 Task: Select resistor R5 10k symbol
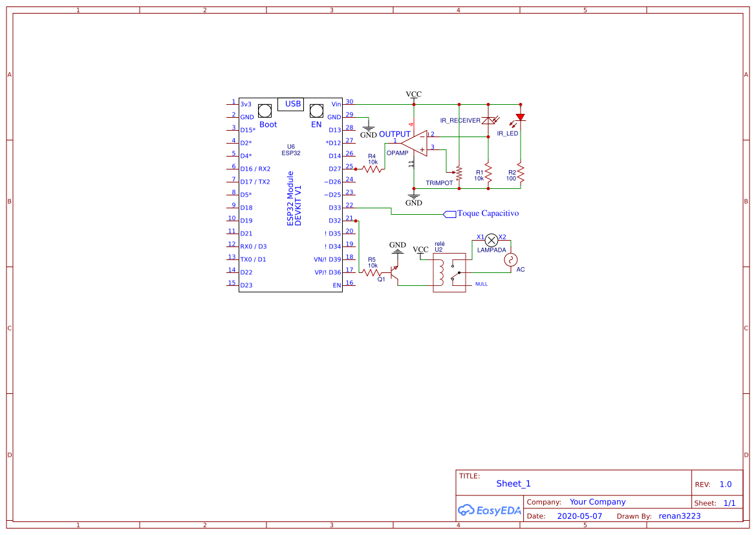coord(372,272)
